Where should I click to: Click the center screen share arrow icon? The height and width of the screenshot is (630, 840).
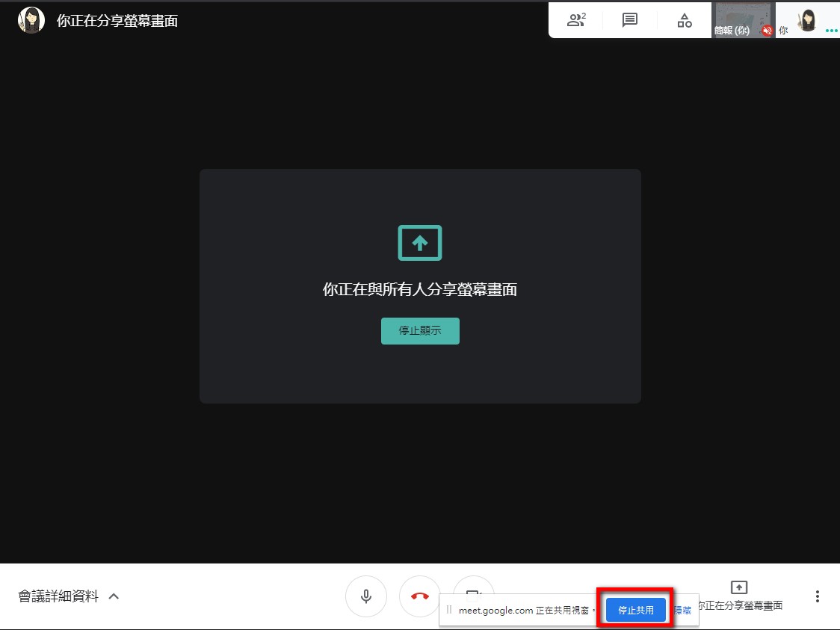click(420, 243)
